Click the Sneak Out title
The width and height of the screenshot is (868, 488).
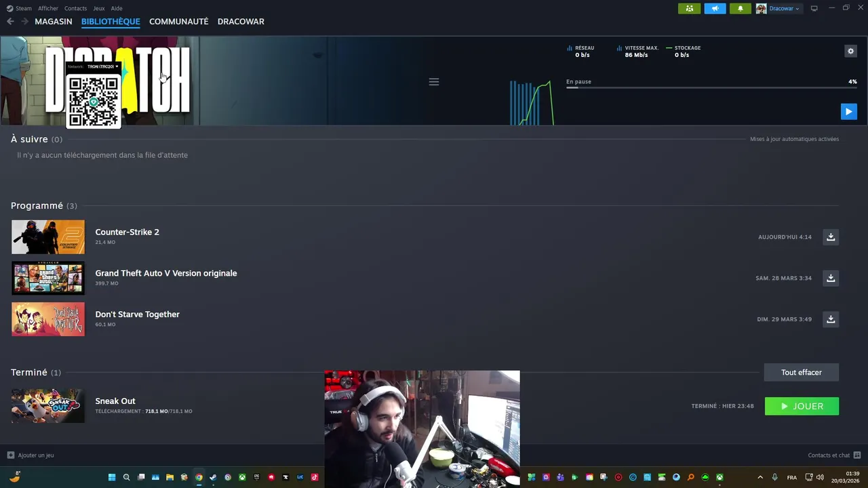point(115,401)
